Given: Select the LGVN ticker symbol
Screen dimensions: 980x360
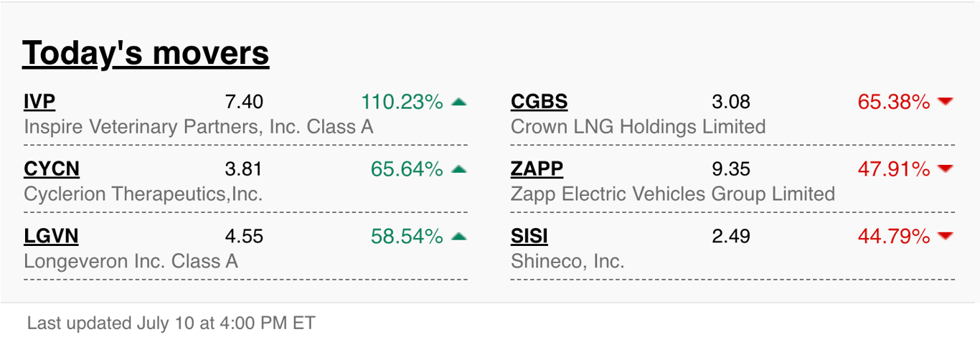Looking at the screenshot, I should pos(51,236).
